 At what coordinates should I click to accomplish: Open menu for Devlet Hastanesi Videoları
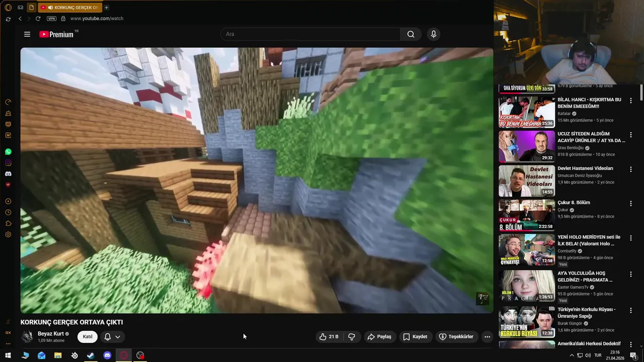point(631,169)
